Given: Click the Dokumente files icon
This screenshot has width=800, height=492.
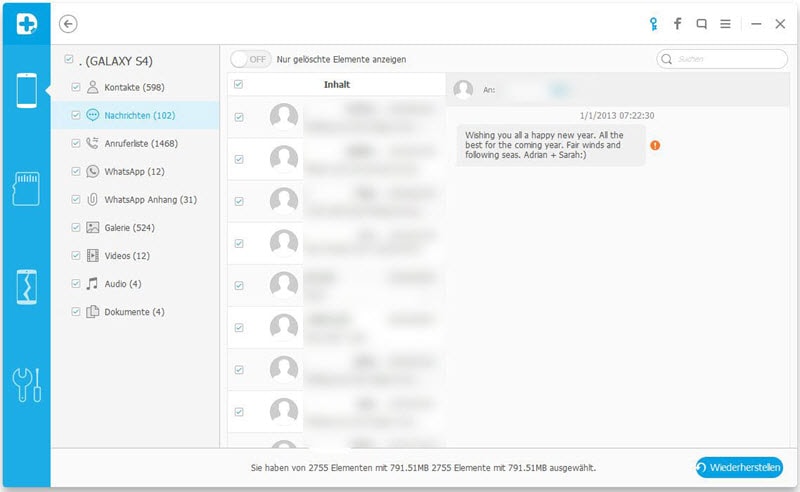Looking at the screenshot, I should tap(92, 311).
